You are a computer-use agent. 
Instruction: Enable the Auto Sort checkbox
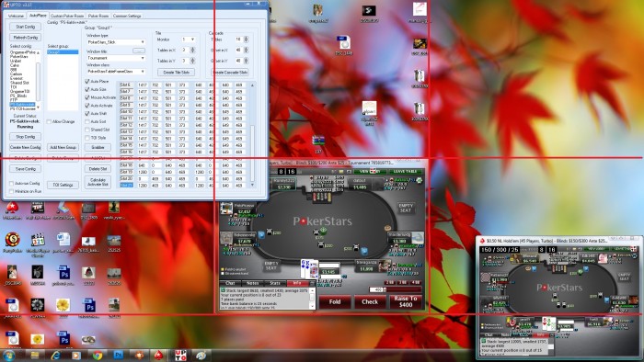click(87, 121)
